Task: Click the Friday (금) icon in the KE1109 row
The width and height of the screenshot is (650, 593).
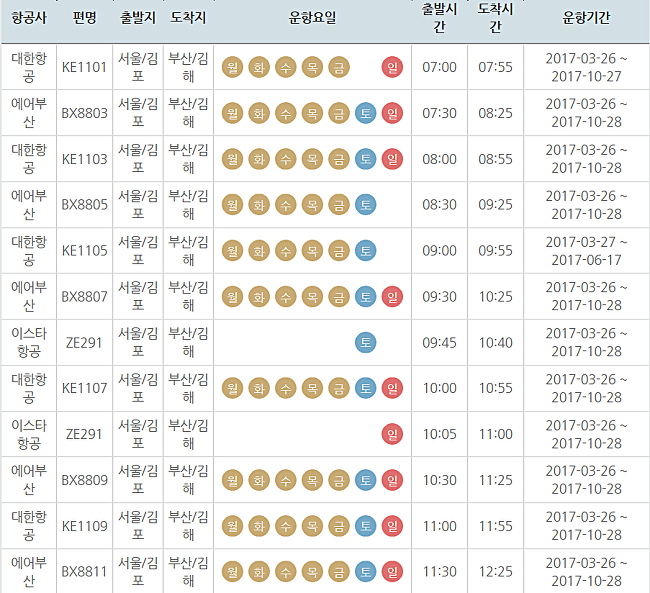Action: point(339,526)
